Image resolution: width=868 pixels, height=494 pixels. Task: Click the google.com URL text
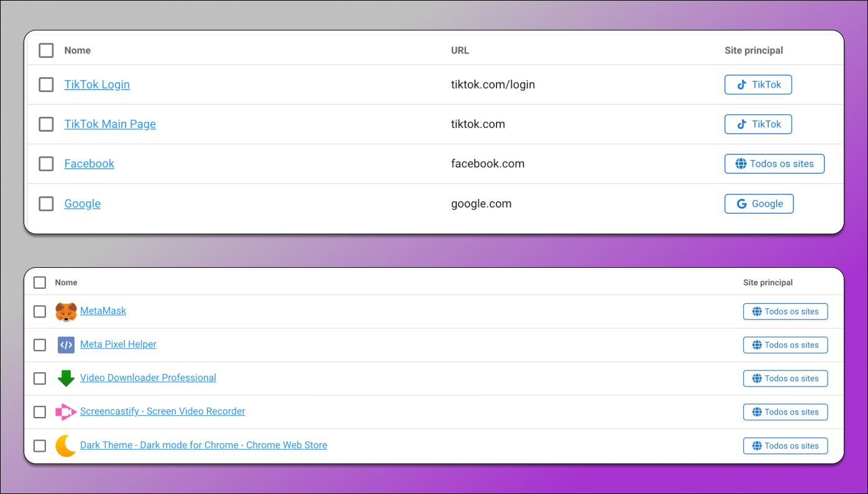coord(482,204)
